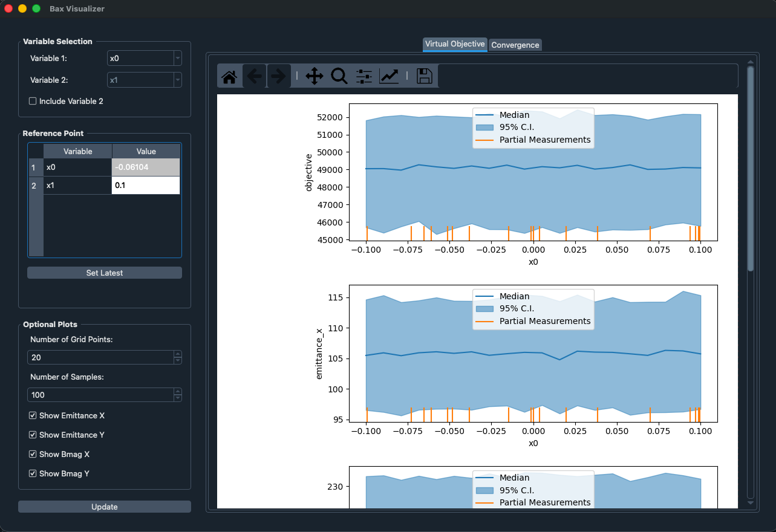Click the emittance_x plot legend

[x=533, y=309]
